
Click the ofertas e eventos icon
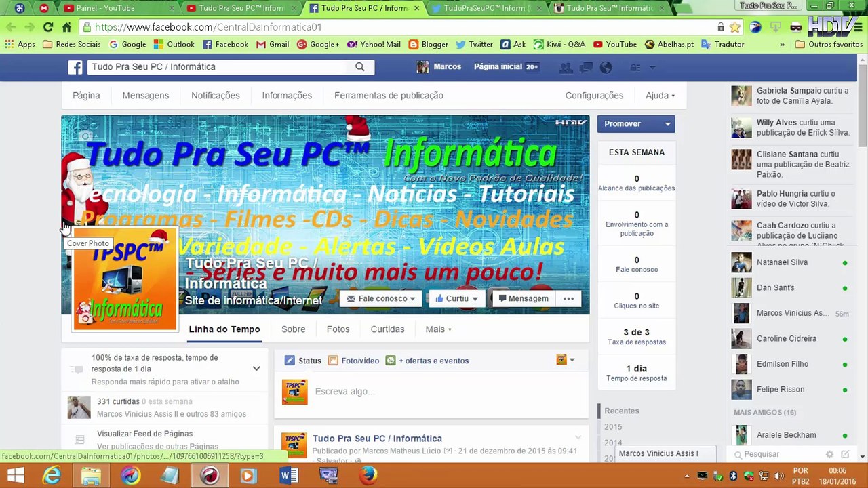[x=391, y=361]
